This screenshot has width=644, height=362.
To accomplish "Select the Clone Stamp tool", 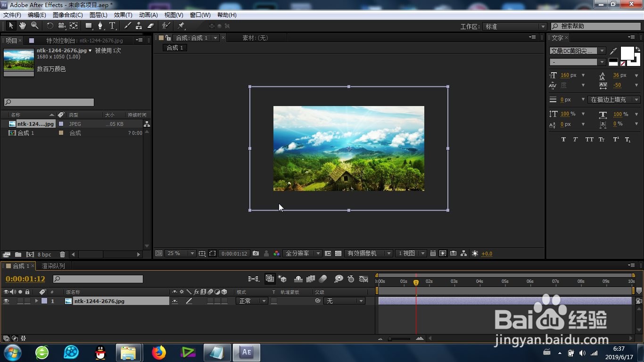I will 139,25.
